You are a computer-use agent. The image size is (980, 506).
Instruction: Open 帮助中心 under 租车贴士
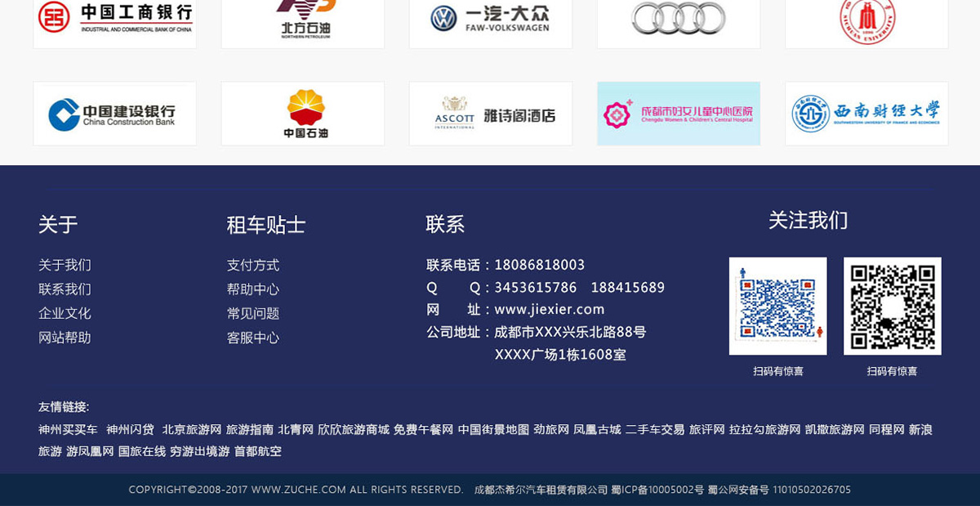click(x=253, y=289)
